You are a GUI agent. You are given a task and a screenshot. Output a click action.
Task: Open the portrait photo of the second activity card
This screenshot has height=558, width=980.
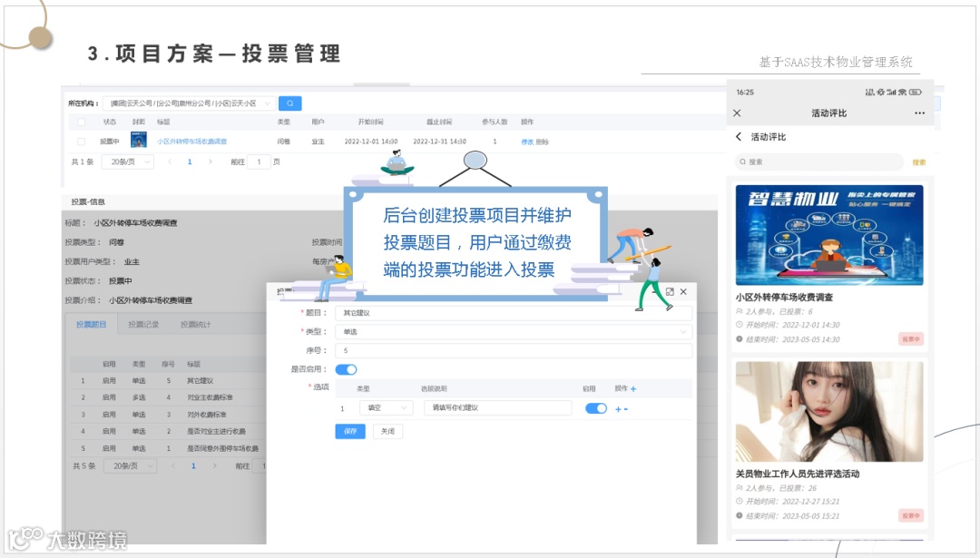pos(829,412)
